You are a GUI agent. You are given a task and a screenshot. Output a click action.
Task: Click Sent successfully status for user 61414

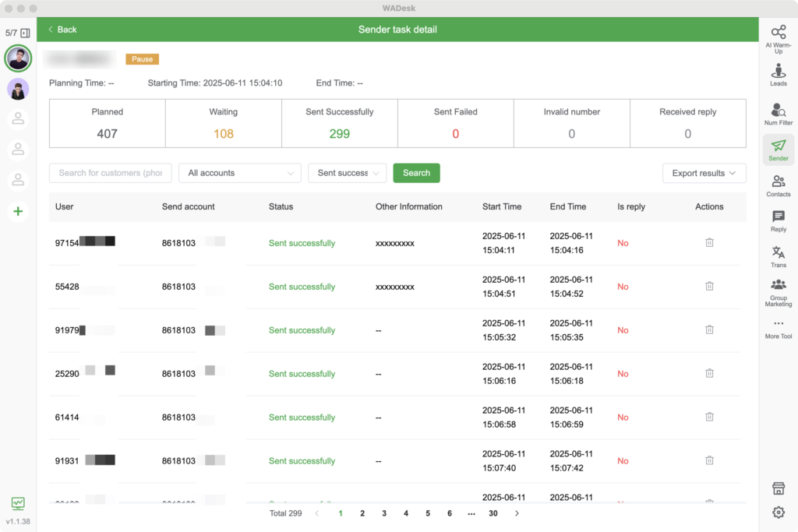302,417
